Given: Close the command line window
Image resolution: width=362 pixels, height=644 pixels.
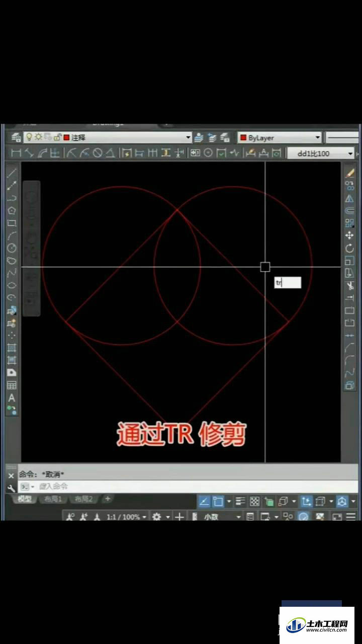Looking at the screenshot, I should click(x=11, y=475).
